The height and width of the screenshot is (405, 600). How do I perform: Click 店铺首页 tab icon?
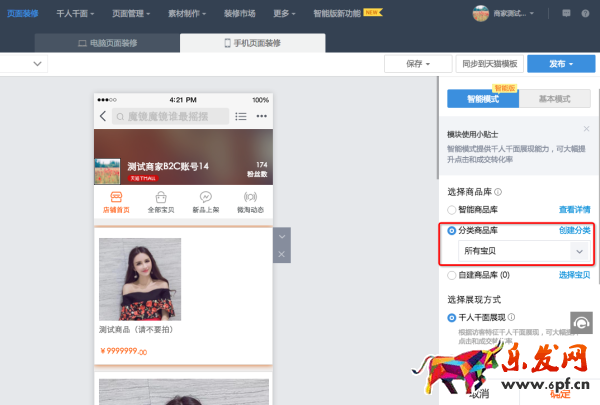coord(116,197)
